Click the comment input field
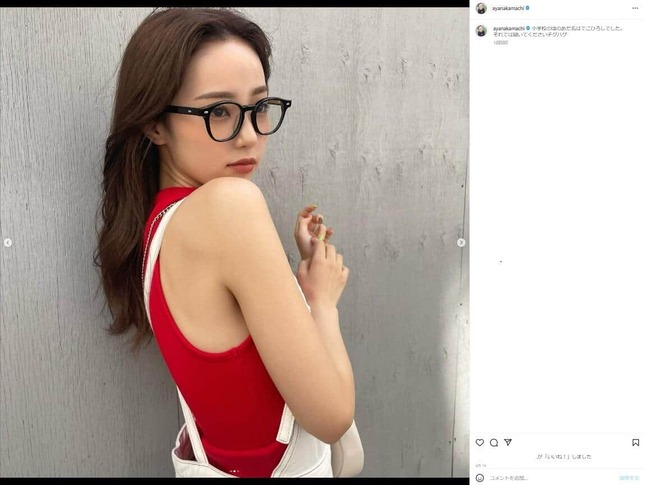 point(551,478)
